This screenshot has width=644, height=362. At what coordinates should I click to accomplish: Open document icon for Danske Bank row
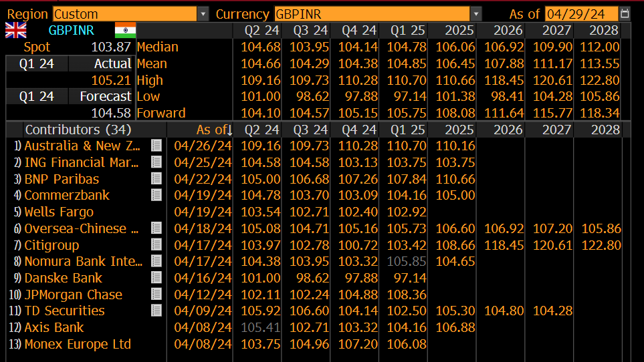(x=156, y=278)
